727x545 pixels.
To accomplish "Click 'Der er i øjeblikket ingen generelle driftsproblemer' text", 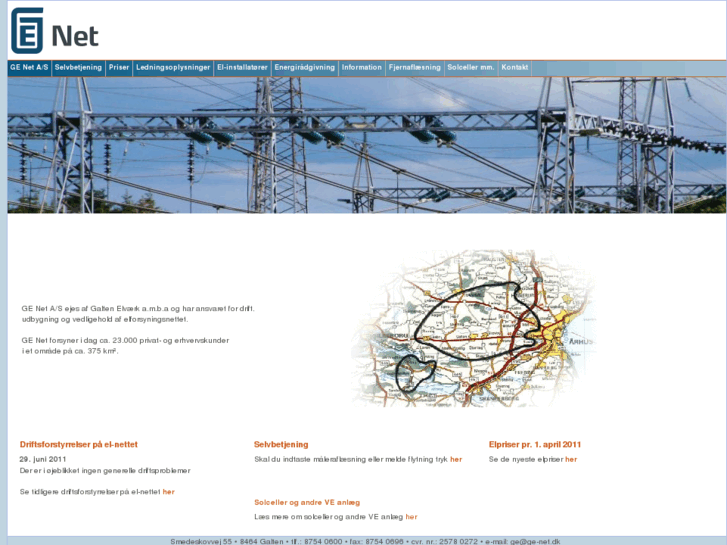I will coord(105,470).
